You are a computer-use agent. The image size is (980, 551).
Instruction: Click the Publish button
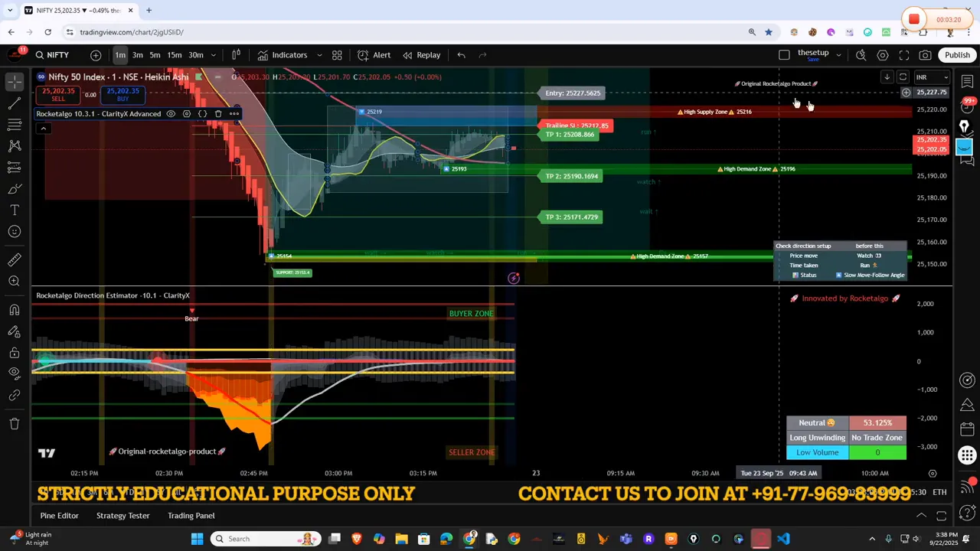click(x=957, y=55)
